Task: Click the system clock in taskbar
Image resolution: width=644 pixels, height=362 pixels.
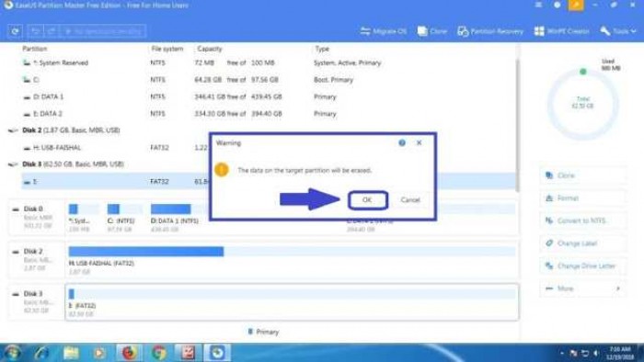Action: pyautogui.click(x=620, y=353)
